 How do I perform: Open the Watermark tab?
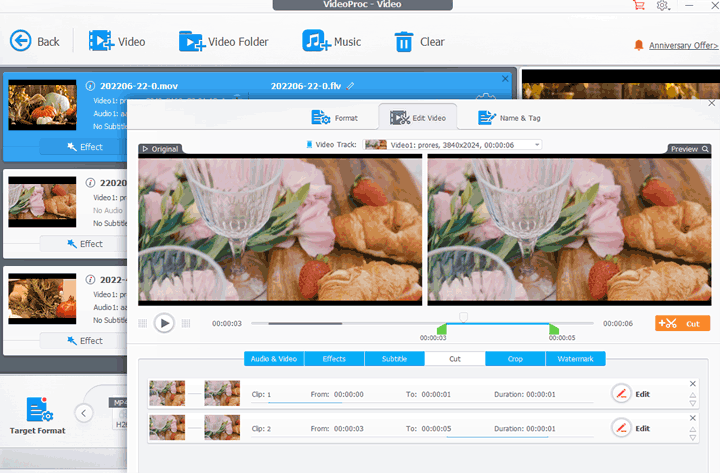[x=575, y=359]
